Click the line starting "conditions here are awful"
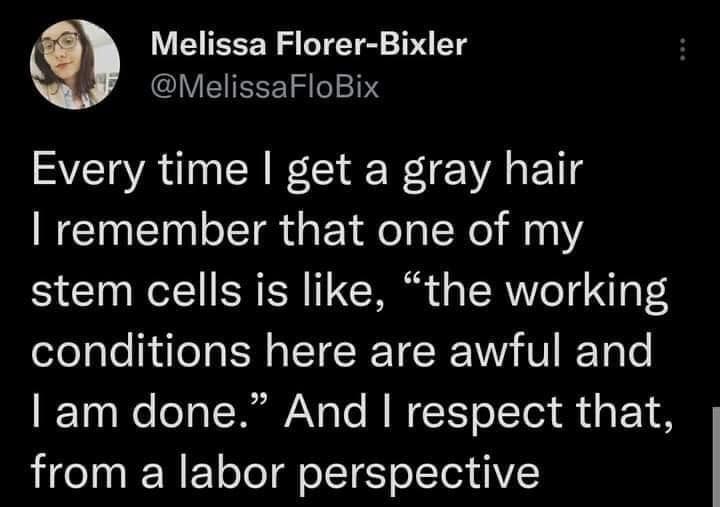Image resolution: width=720 pixels, height=507 pixels. coord(342,353)
